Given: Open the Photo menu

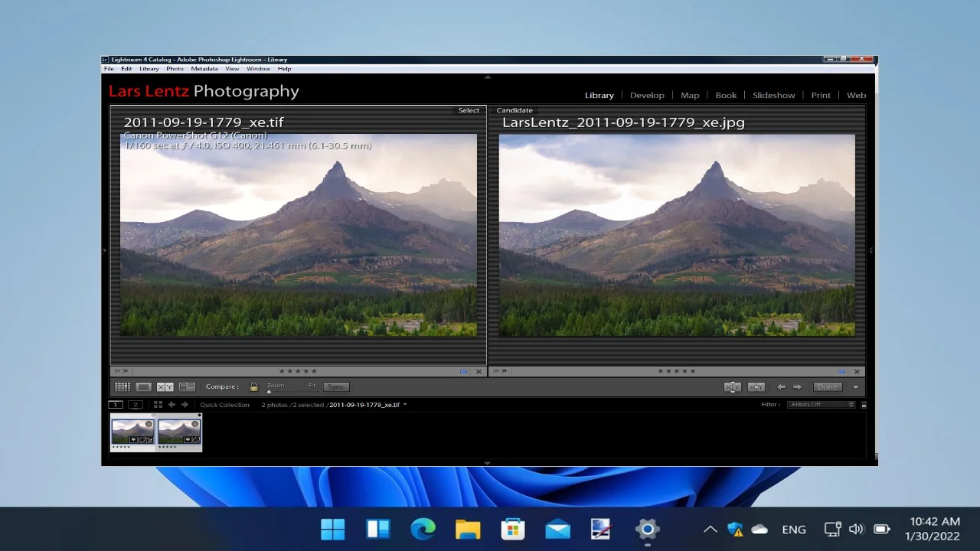Looking at the screenshot, I should pyautogui.click(x=175, y=69).
